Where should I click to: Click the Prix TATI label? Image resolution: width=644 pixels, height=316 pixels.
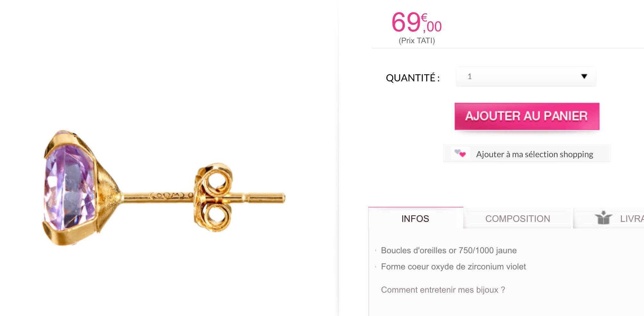pyautogui.click(x=417, y=41)
